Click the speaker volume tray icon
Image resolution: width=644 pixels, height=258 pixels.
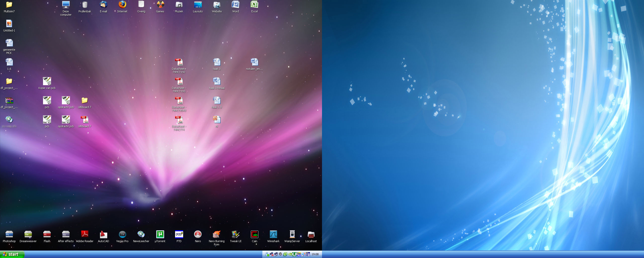pyautogui.click(x=280, y=254)
